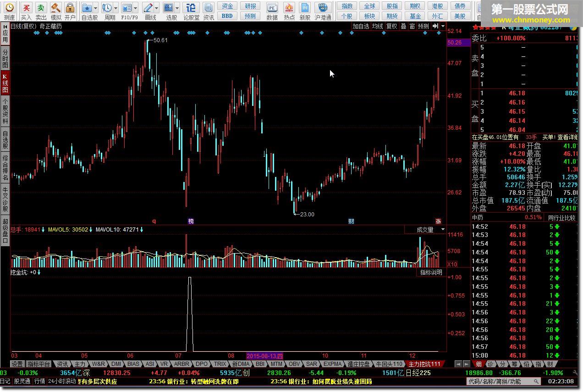The width and height of the screenshot is (583, 392).
Task: Click the 涨 marker under the K-line chart
Action: (438, 221)
